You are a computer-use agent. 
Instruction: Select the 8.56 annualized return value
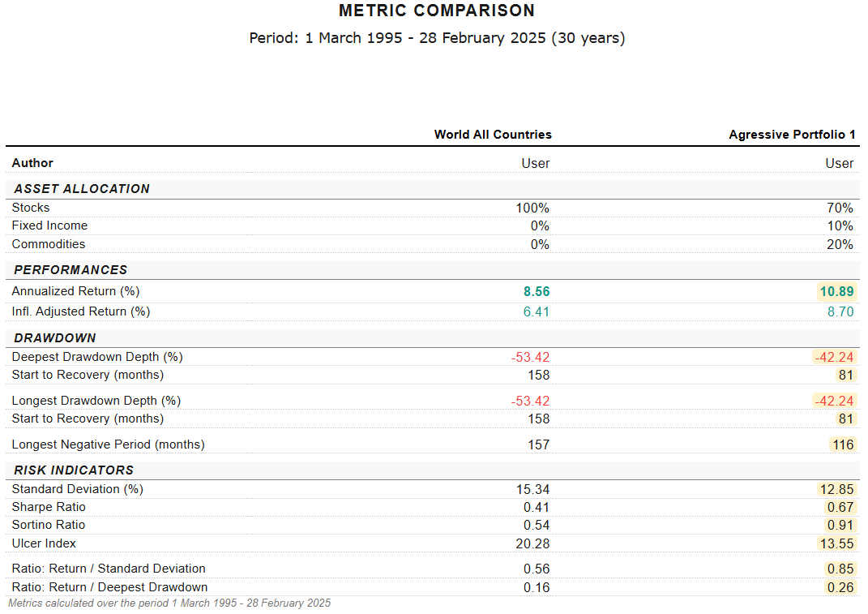(x=535, y=292)
